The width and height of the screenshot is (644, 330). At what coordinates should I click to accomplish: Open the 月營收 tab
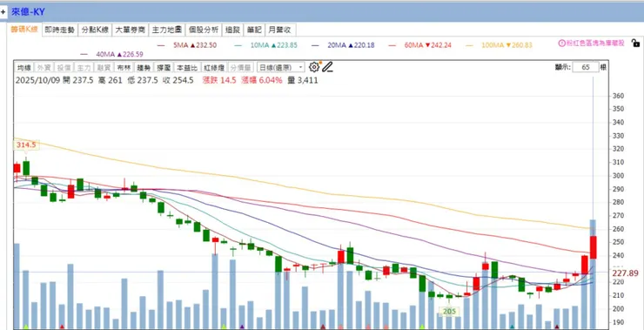(x=280, y=30)
